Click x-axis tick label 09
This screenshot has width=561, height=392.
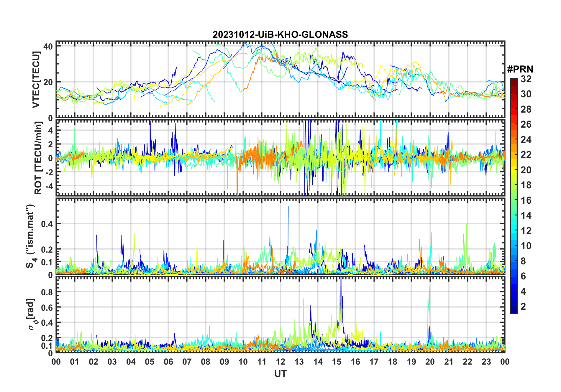(224, 362)
